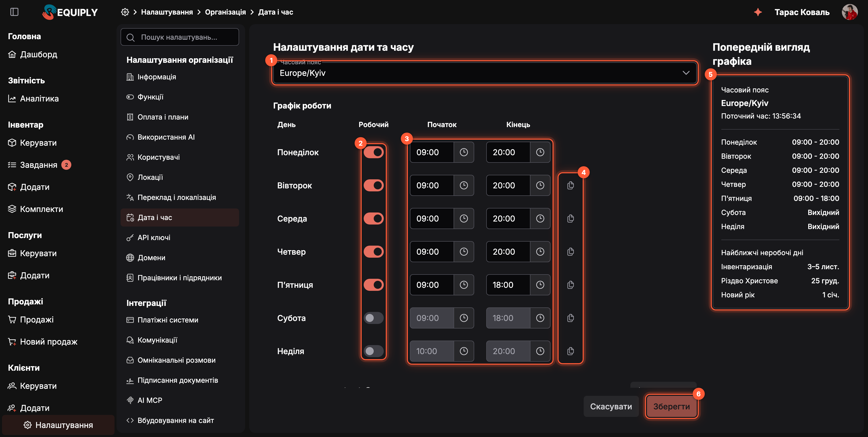
Task: Click the Скасувати cancel button
Action: click(x=611, y=406)
